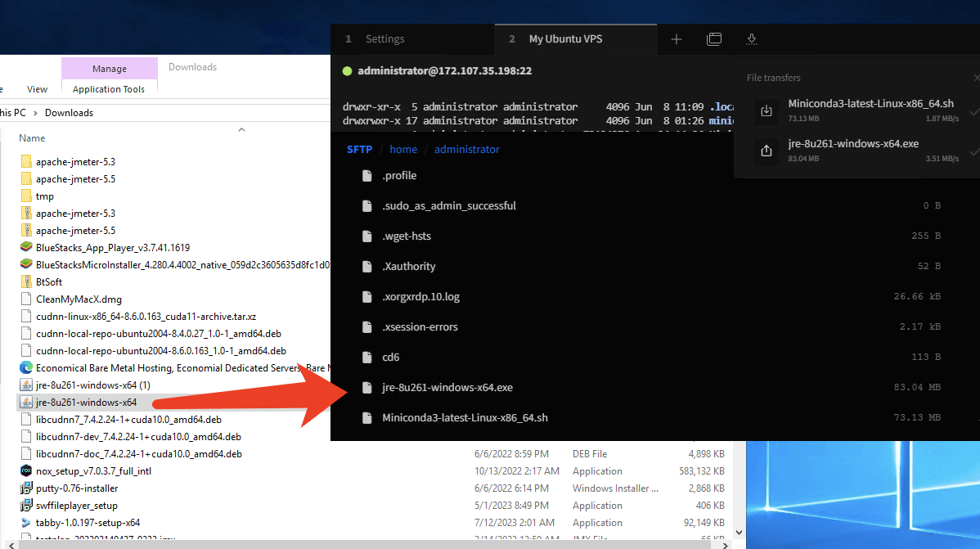Click the sort direction chevron above the columns
Viewport: 980px width, 549px height.
click(242, 129)
